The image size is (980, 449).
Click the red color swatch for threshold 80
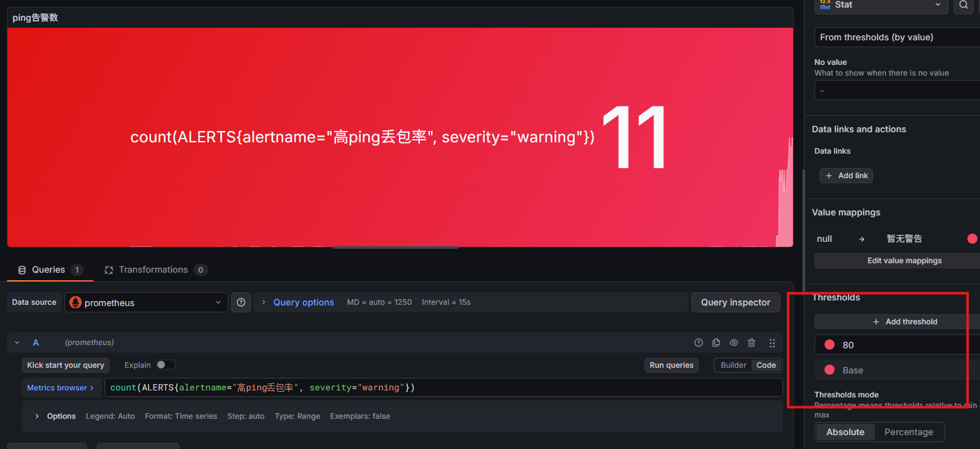[830, 344]
